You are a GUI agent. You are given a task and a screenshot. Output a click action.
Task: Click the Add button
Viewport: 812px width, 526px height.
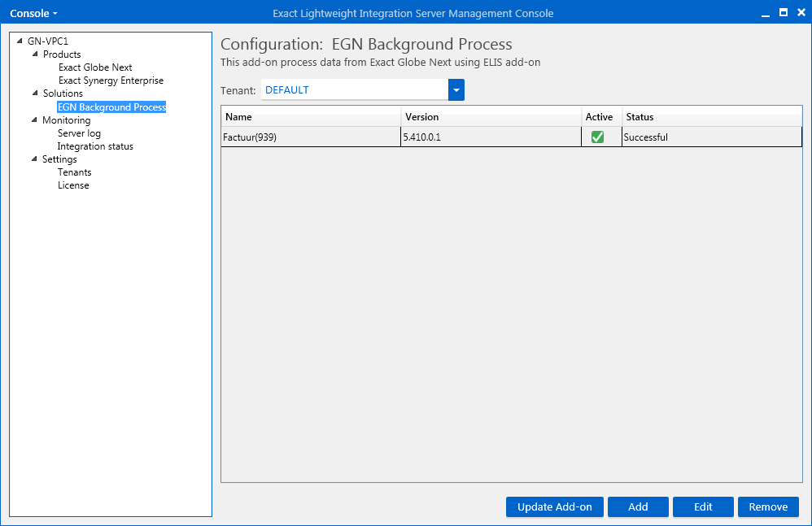coord(638,506)
